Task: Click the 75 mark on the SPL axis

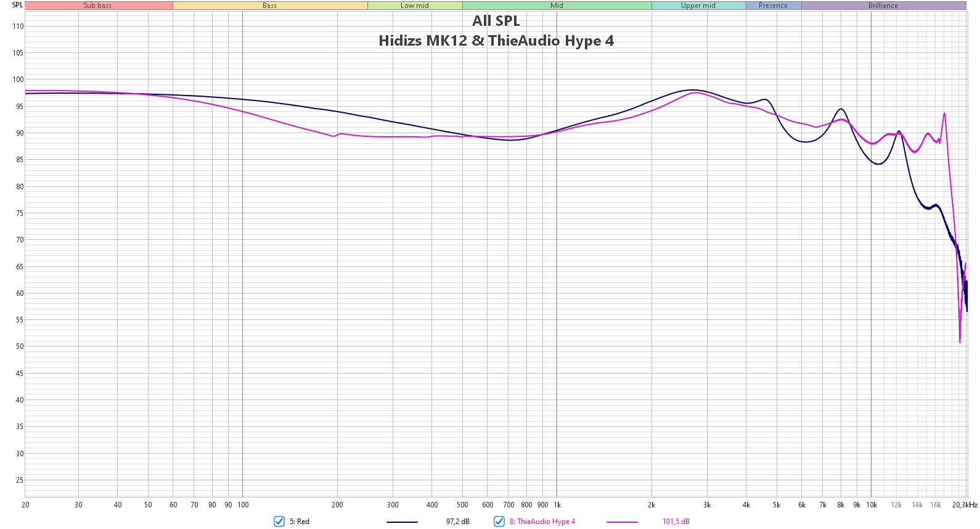Action: click(x=20, y=213)
